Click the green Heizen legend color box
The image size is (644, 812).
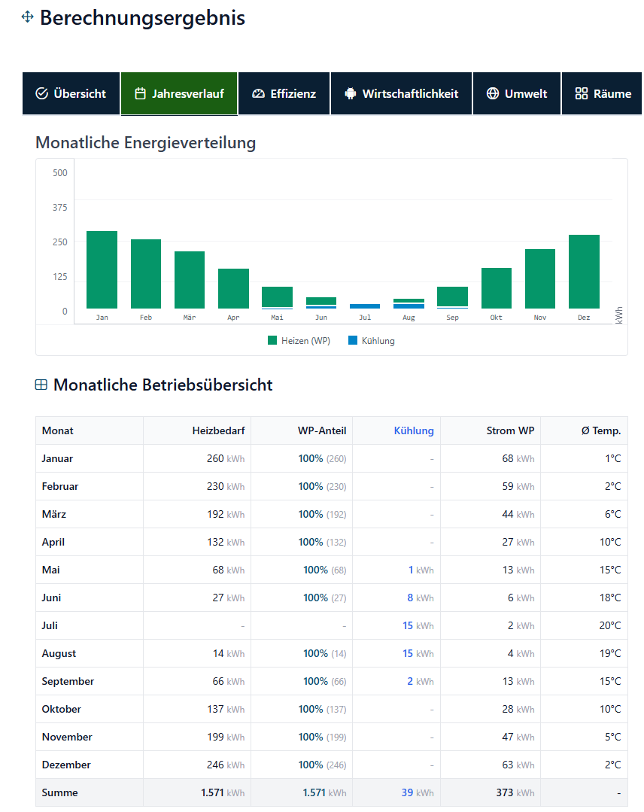pos(272,341)
